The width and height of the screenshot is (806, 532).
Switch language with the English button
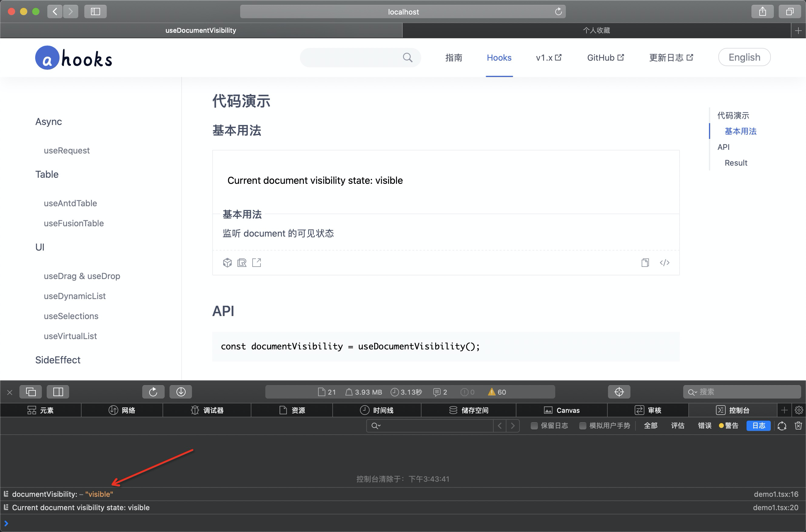click(x=744, y=57)
